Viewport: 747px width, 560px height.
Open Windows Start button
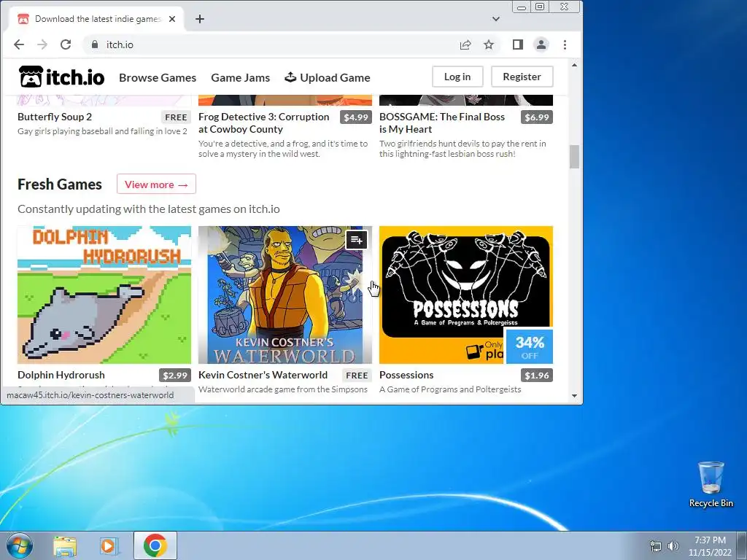[x=19, y=545]
